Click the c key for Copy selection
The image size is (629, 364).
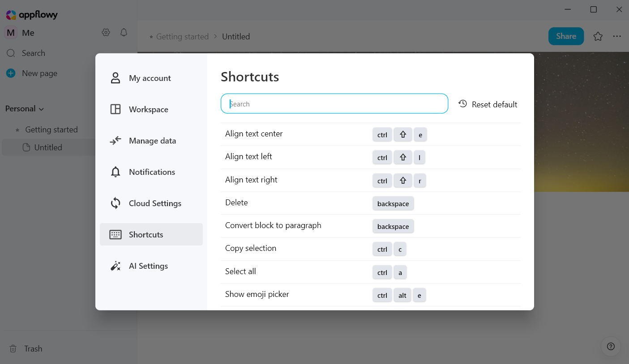(x=400, y=250)
